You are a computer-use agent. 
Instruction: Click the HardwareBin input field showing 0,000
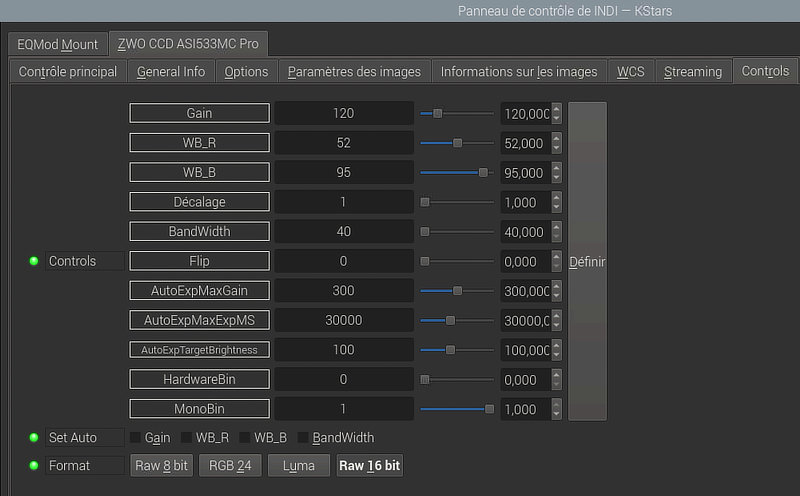[x=526, y=379]
